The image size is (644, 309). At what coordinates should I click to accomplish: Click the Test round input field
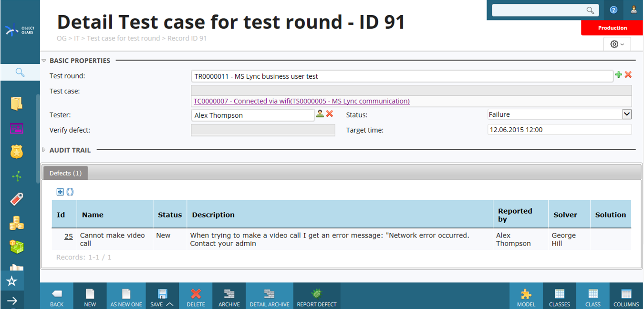click(402, 76)
